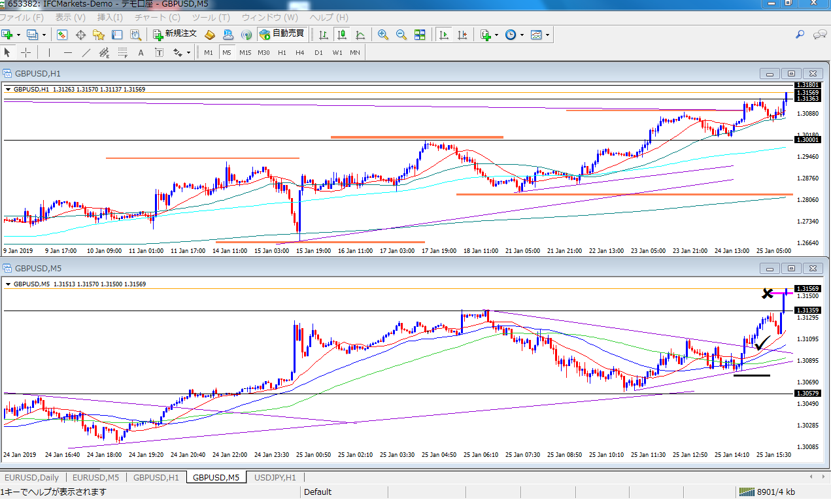Select the cursor arrow tool
The width and height of the screenshot is (831, 504).
(x=7, y=52)
